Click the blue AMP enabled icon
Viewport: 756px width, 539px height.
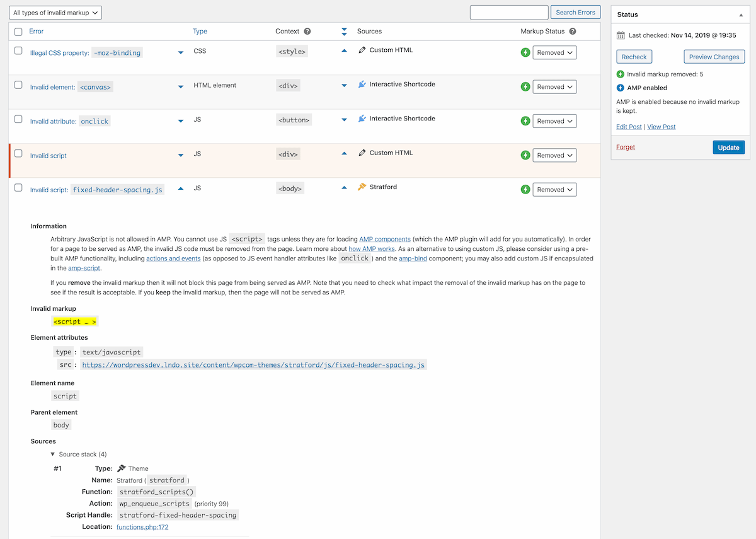click(x=621, y=88)
